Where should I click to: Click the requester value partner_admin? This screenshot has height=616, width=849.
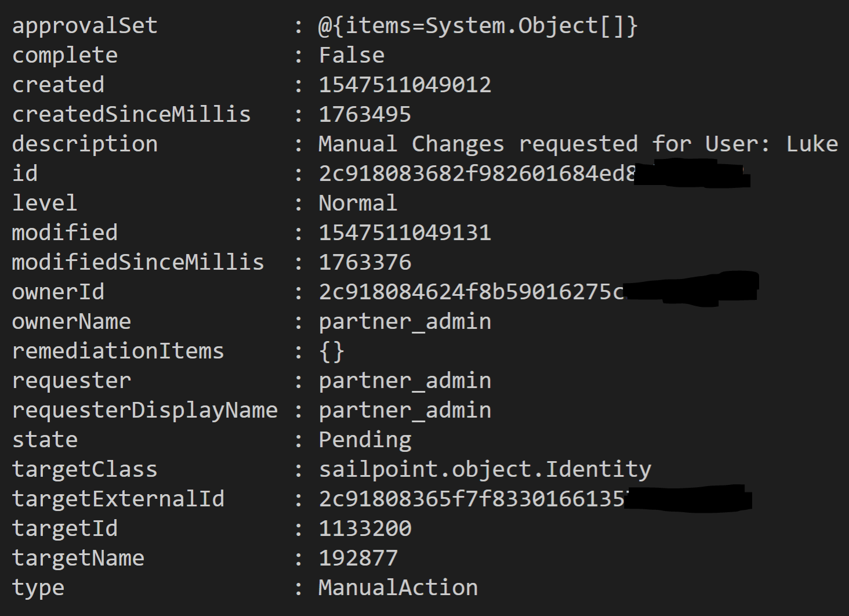pyautogui.click(x=405, y=381)
